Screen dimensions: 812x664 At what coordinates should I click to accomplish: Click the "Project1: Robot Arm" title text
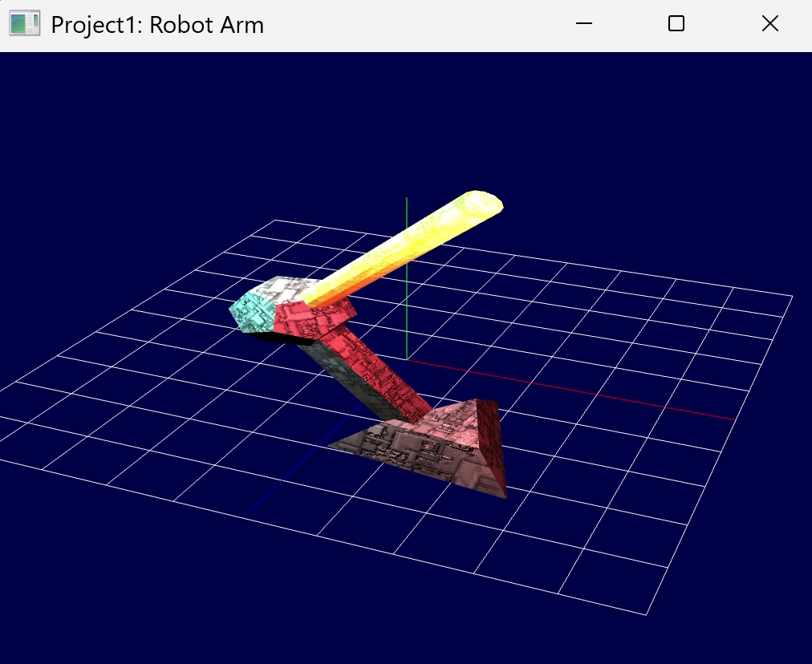click(x=157, y=25)
